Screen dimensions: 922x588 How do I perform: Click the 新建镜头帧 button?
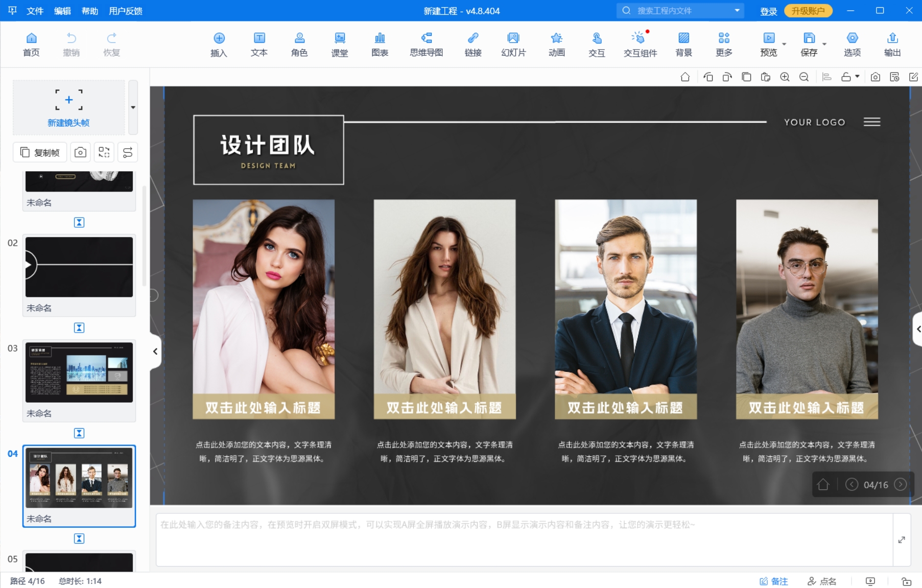(68, 107)
